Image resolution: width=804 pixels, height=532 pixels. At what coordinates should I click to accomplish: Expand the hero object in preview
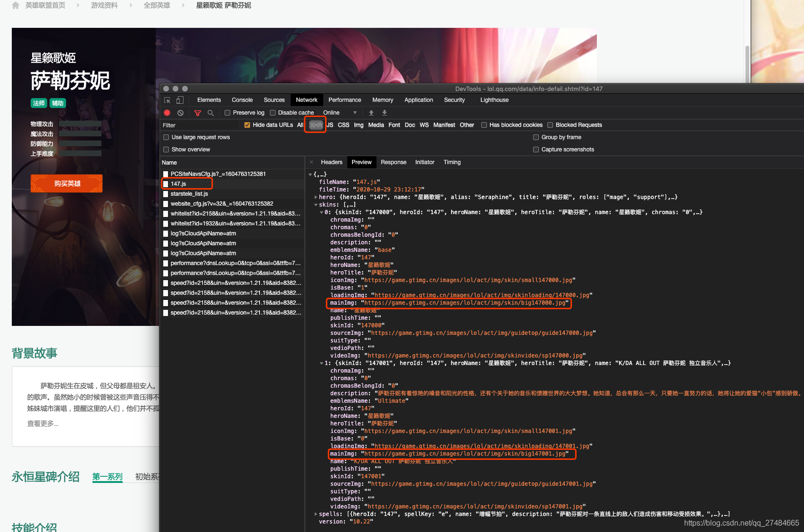(x=316, y=197)
